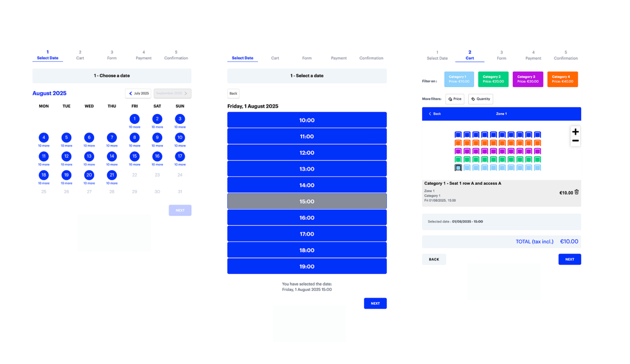The width and height of the screenshot is (630, 364).
Task: Choose the 13:00 time slot
Action: click(307, 169)
